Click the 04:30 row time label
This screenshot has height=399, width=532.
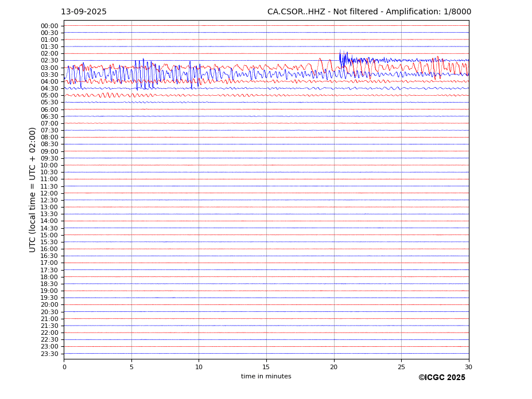(x=49, y=88)
